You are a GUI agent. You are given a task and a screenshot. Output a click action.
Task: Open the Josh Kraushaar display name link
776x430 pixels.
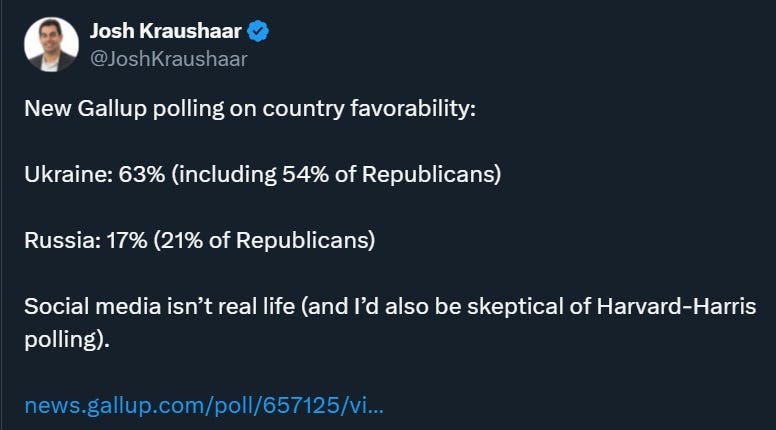pos(166,31)
